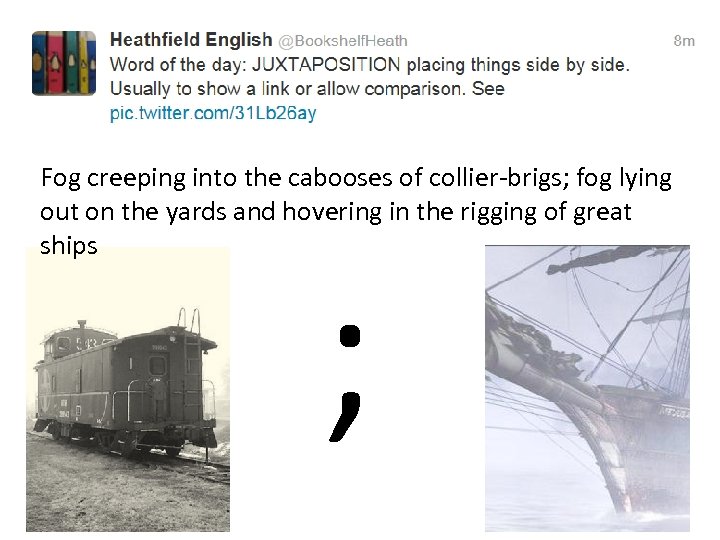
Task: Open the @BookshelfHeath handle
Action: point(342,41)
